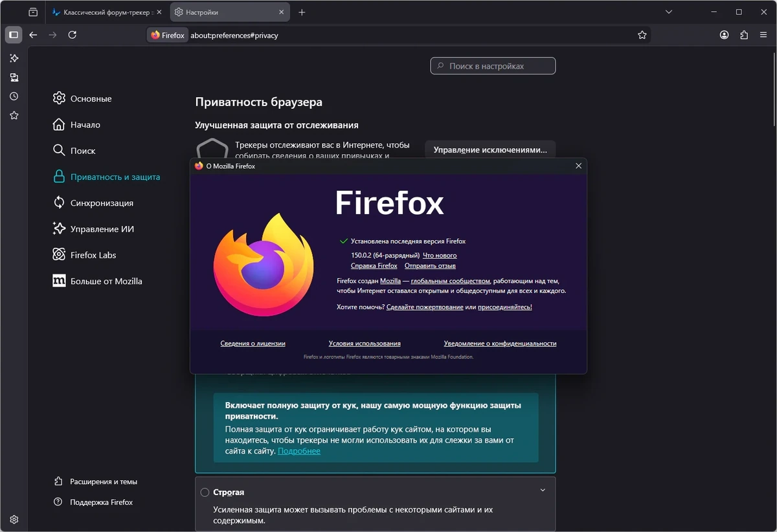Screen dimensions: 777x532
Task: Open the Основные settings category
Action: point(82,98)
